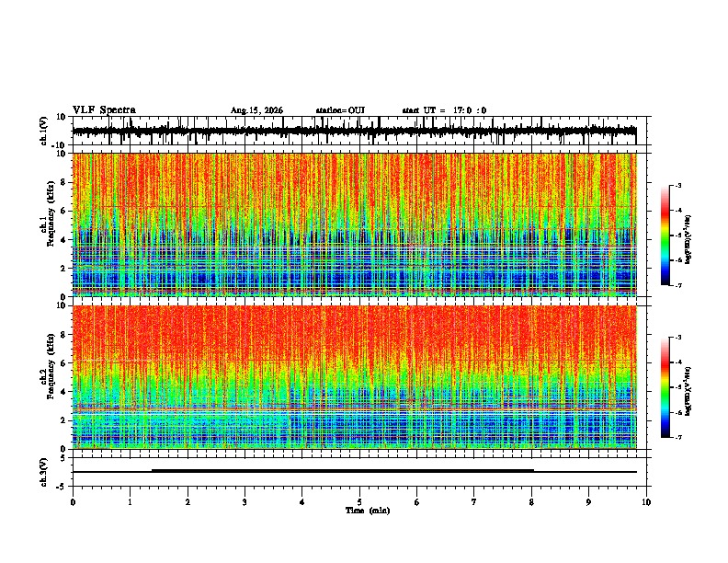Click the thick segment of the ch.3 trace

[343, 471]
